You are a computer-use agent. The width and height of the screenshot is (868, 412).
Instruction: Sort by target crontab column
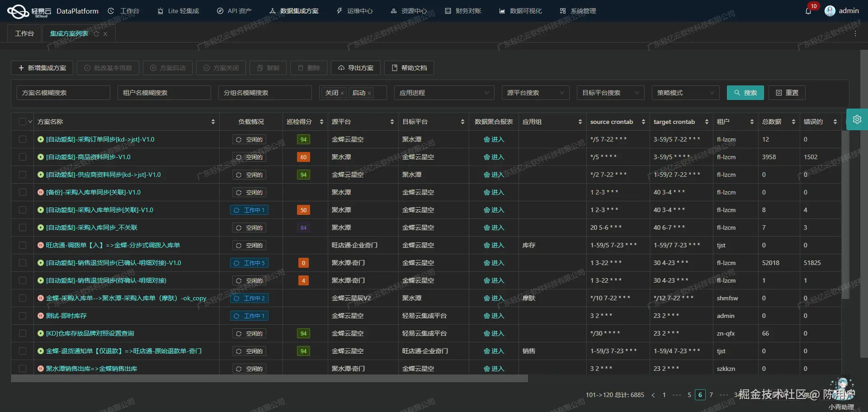pyautogui.click(x=707, y=122)
